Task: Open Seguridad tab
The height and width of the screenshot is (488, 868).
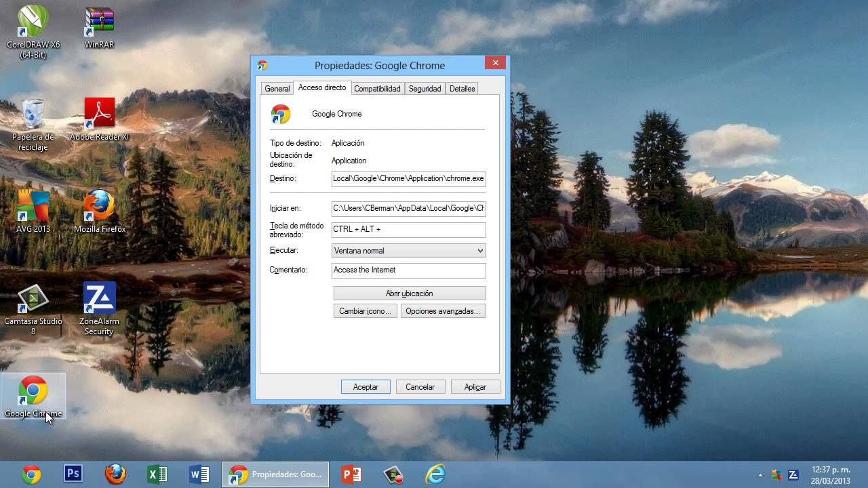Action: (425, 89)
